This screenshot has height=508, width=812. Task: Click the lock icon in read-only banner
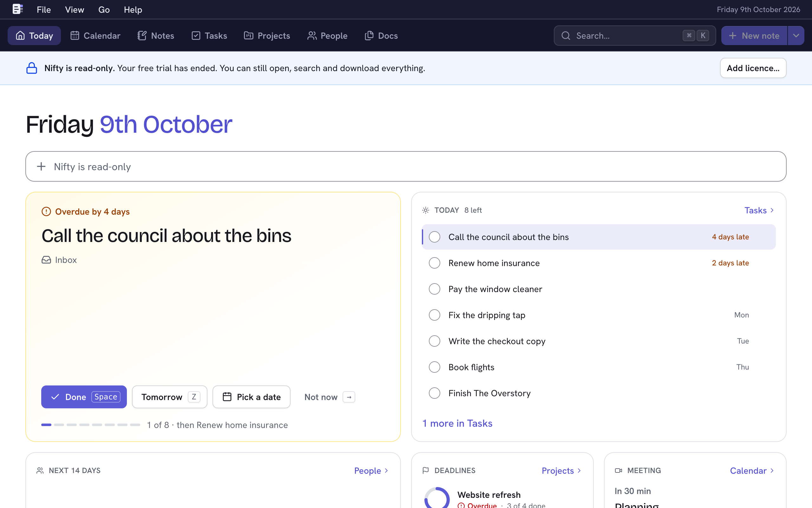32,68
